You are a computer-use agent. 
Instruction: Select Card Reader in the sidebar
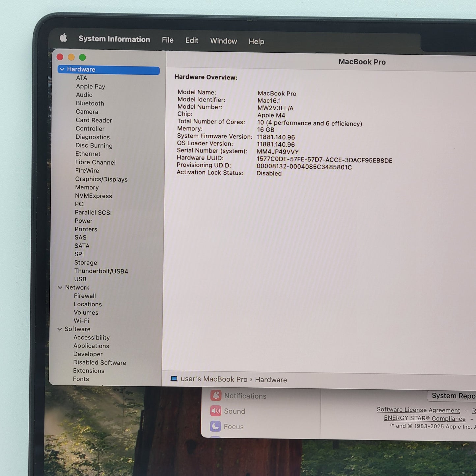(94, 120)
